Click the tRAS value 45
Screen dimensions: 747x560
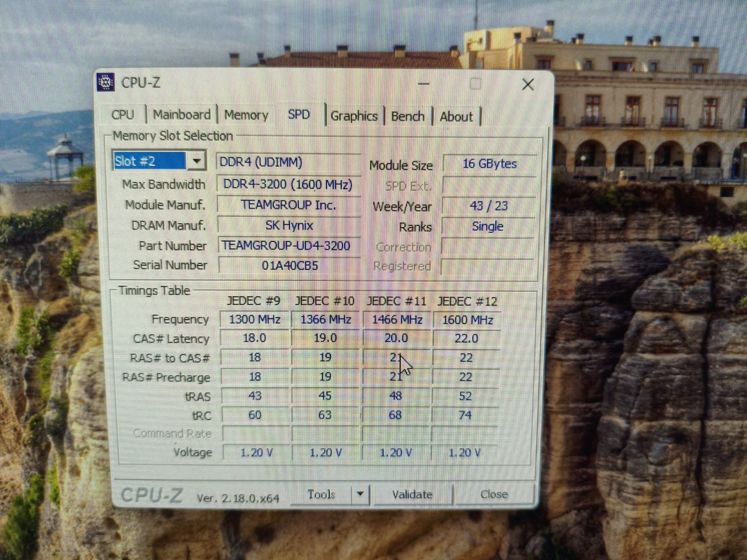pos(325,395)
